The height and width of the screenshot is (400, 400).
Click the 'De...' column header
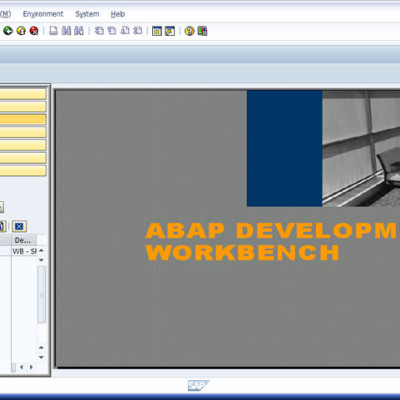[24, 240]
